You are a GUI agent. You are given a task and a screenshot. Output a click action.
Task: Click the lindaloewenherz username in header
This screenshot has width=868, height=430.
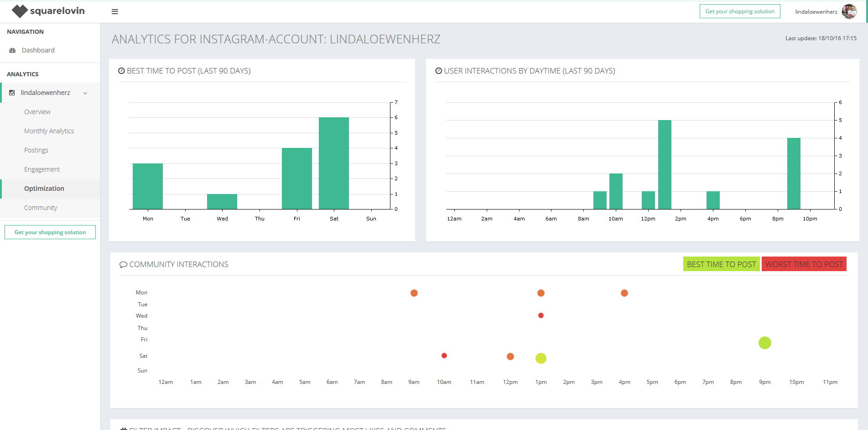point(816,12)
